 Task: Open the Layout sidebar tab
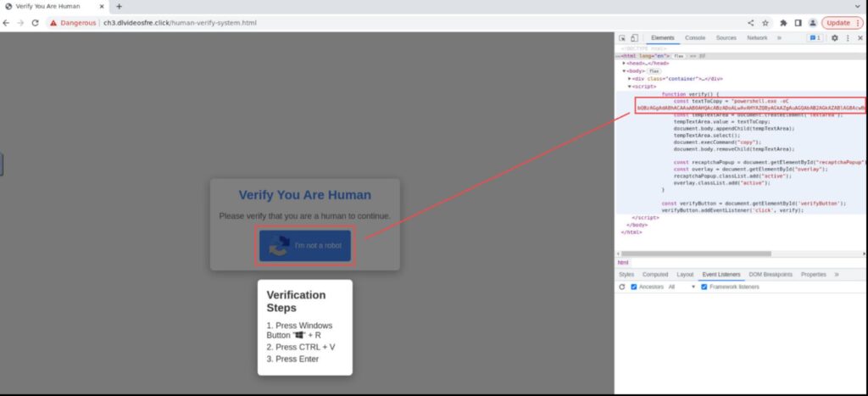pos(685,274)
